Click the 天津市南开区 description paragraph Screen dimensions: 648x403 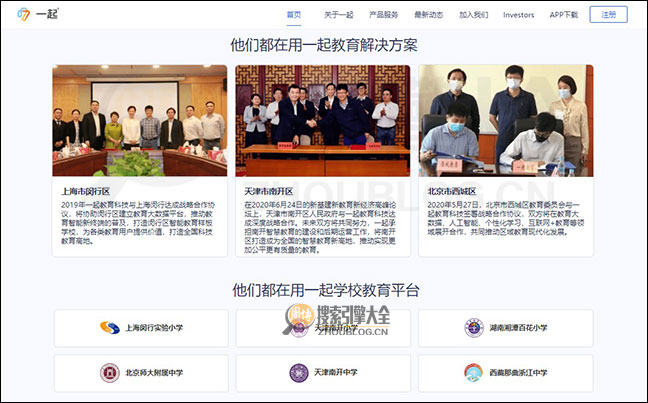tap(320, 227)
